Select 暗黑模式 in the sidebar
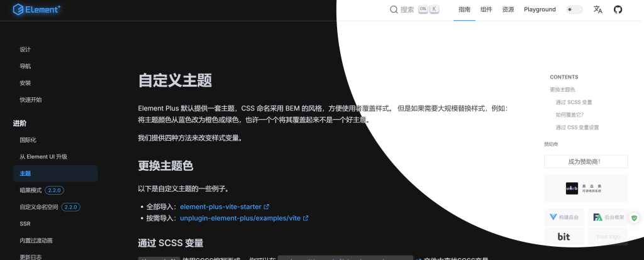The image size is (644, 260). pyautogui.click(x=30, y=190)
